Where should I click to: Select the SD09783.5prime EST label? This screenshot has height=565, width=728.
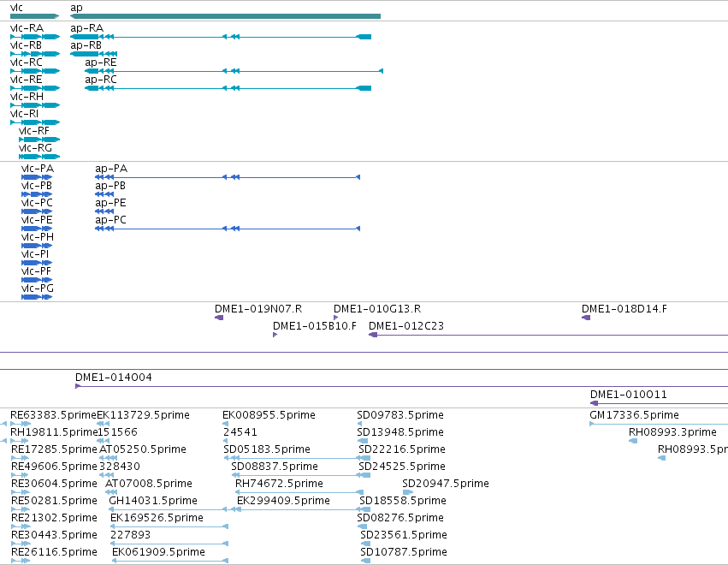400,415
